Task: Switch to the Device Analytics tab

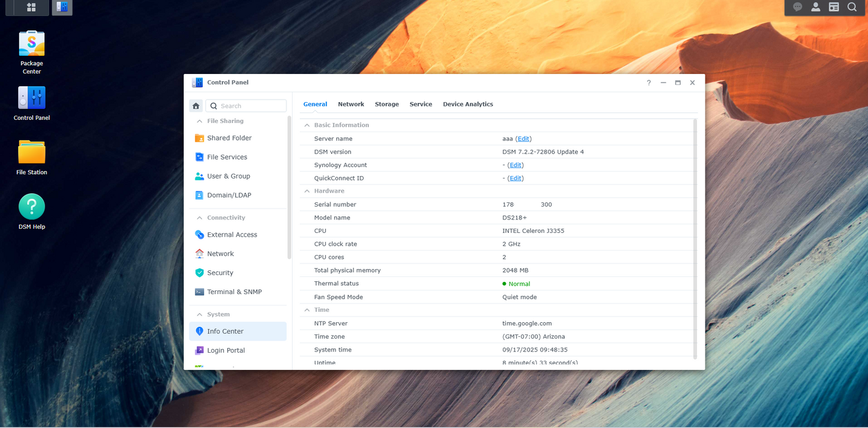Action: [x=468, y=105]
